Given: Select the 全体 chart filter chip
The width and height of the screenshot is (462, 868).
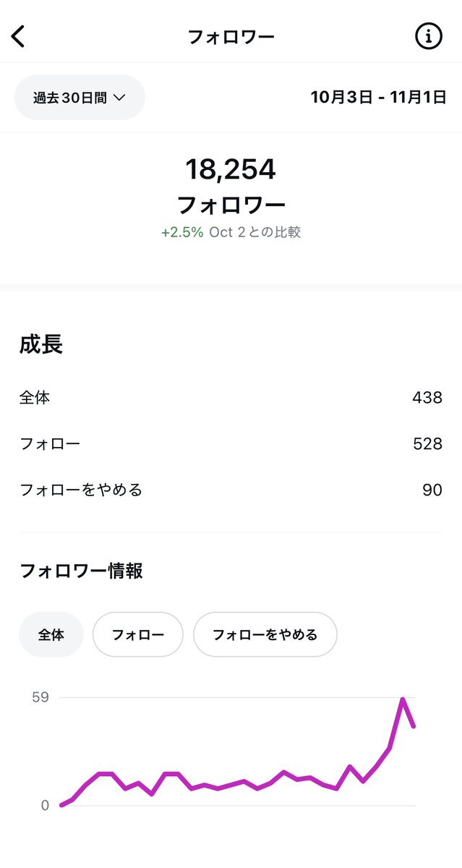Looking at the screenshot, I should pyautogui.click(x=51, y=635).
